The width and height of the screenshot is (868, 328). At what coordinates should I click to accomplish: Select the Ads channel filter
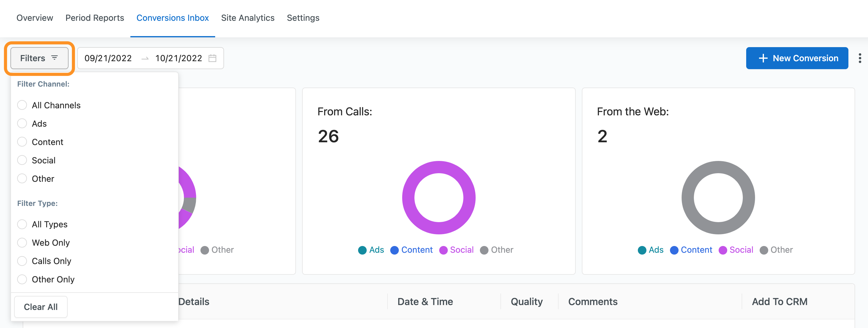(22, 124)
